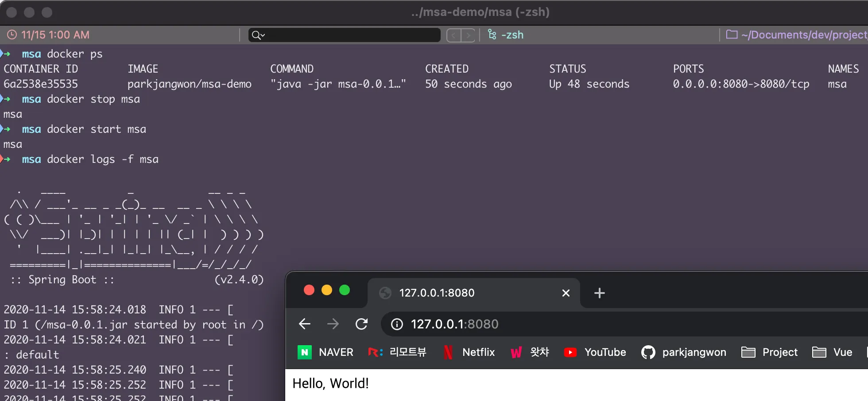Click the Up 48 seconds status

pos(589,84)
